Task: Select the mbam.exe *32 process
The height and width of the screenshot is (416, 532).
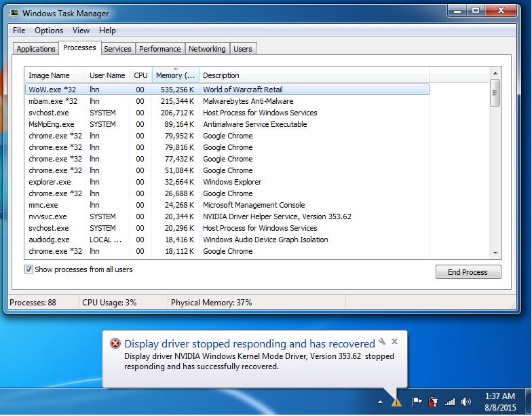Action: [x=227, y=101]
